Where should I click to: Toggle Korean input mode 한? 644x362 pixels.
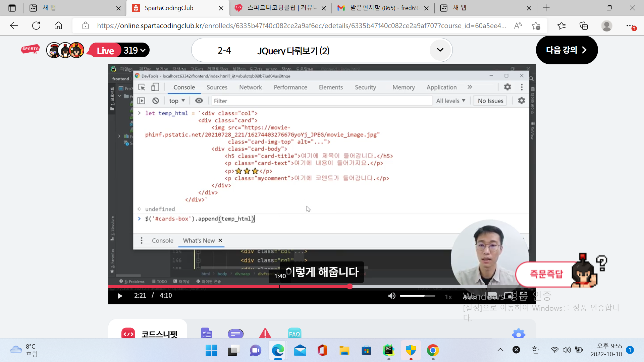point(536,350)
